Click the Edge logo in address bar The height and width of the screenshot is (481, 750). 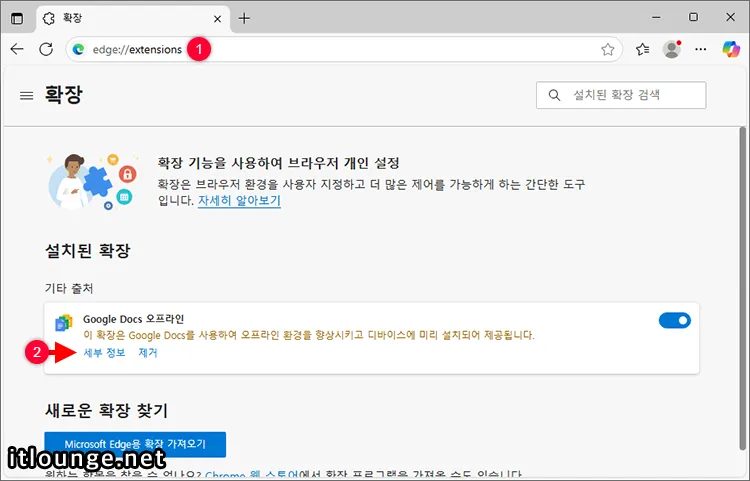pyautogui.click(x=78, y=49)
